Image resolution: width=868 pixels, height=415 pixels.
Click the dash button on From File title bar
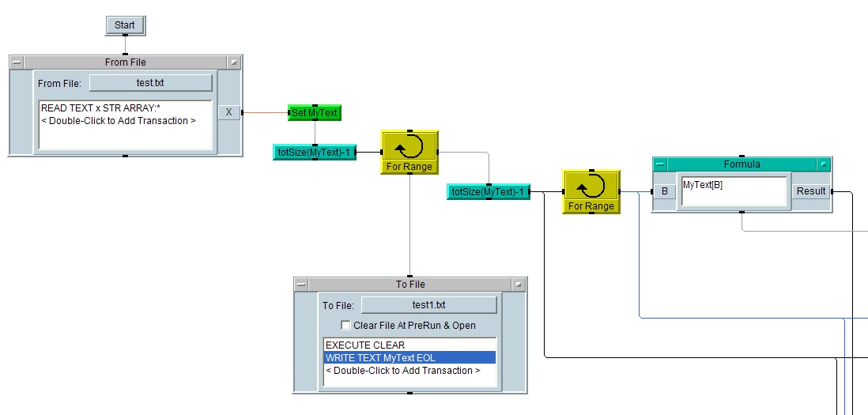pos(17,62)
